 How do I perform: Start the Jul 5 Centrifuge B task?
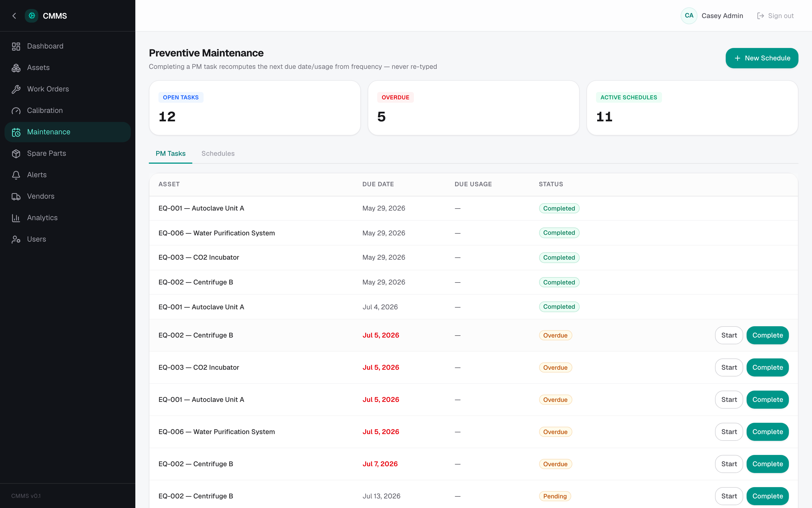729,335
